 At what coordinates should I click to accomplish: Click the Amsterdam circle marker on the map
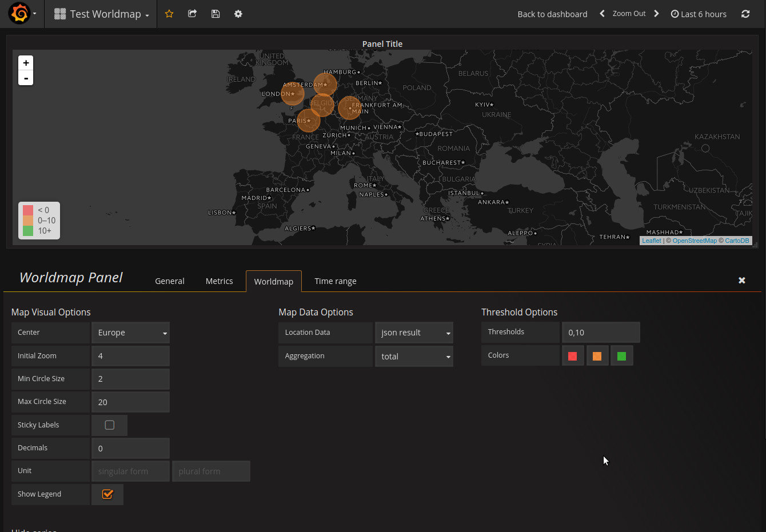(x=325, y=85)
